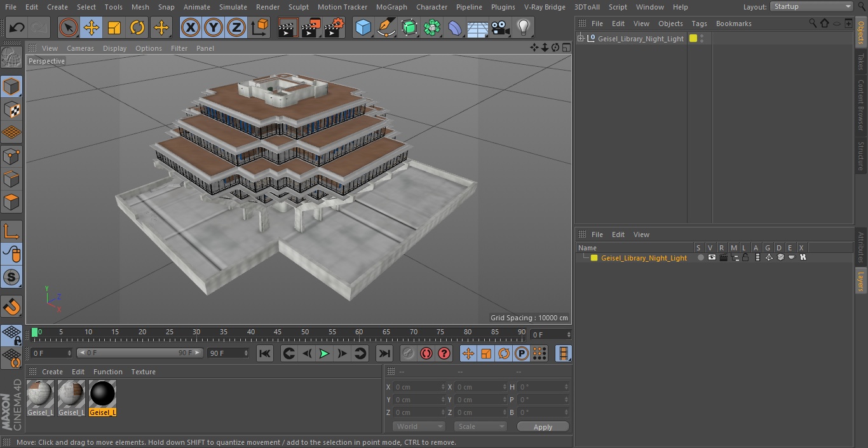Click the yellow layer color swatch
This screenshot has width=868, height=448.
pos(594,258)
